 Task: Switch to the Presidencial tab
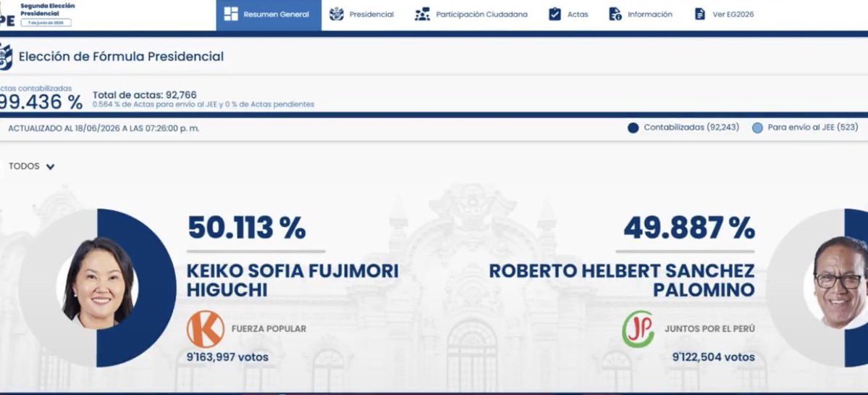point(361,15)
